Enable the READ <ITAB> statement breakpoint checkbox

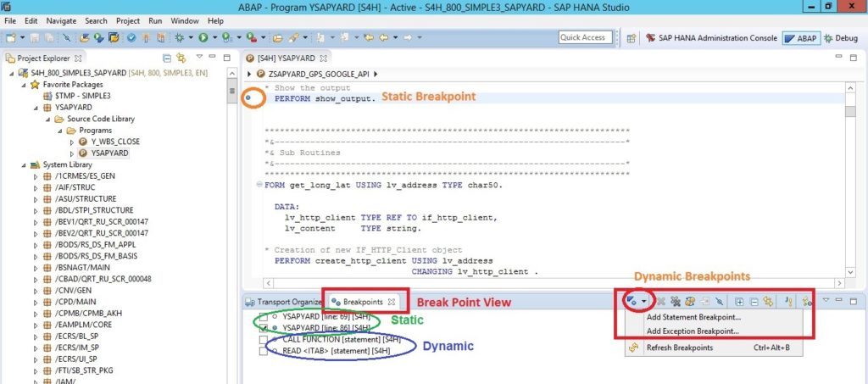[264, 351]
